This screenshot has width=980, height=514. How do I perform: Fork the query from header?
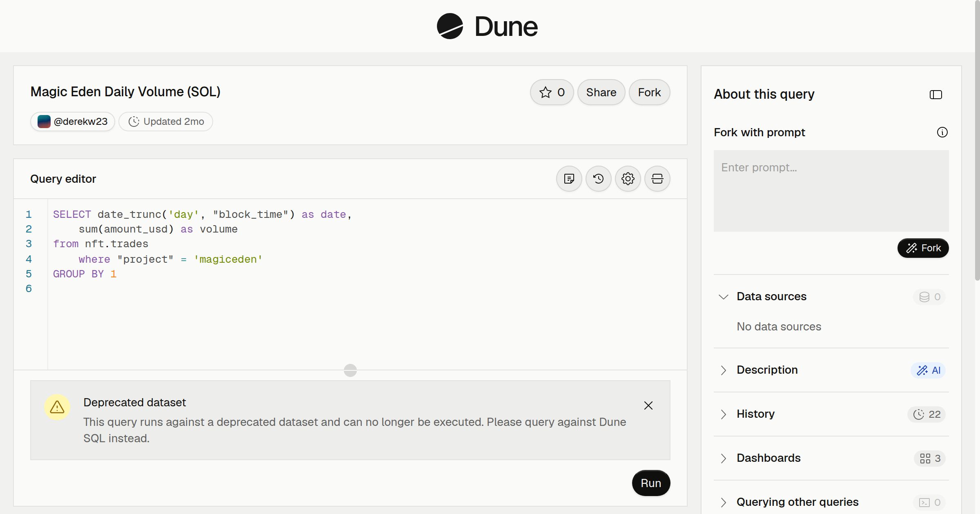tap(649, 92)
